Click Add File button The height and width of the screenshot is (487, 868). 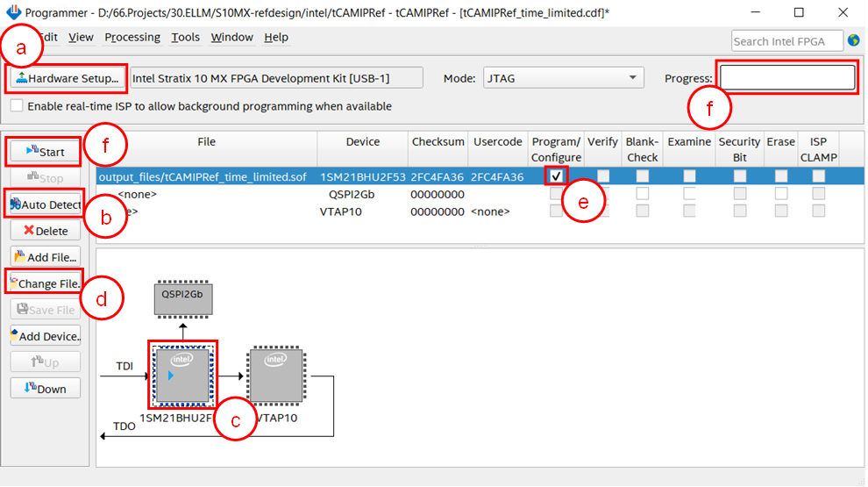point(45,257)
